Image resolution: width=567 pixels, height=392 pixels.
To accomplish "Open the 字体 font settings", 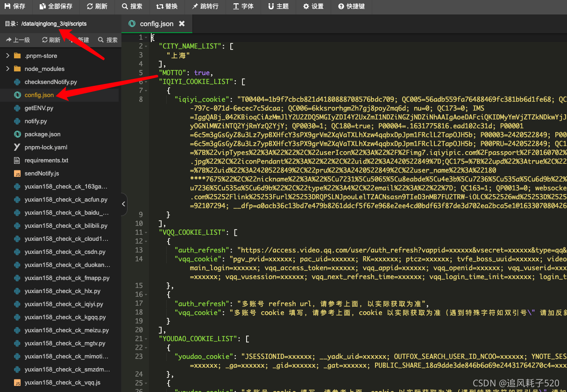I will point(243,7).
